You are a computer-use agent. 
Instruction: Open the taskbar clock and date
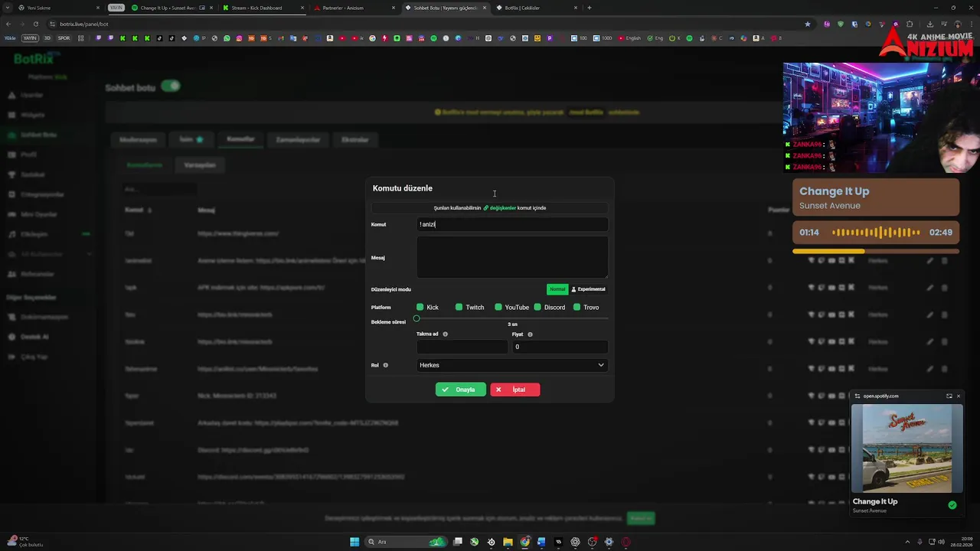pyautogui.click(x=962, y=542)
